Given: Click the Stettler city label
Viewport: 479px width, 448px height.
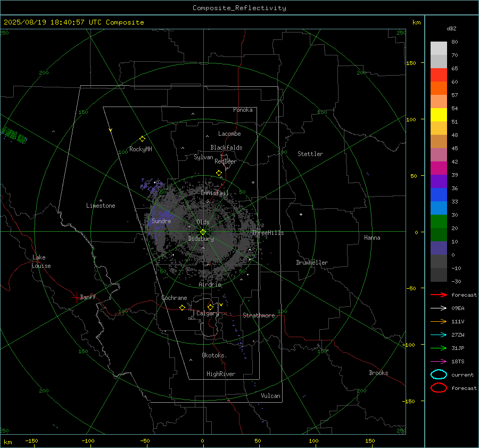Looking at the screenshot, I should point(310,154).
